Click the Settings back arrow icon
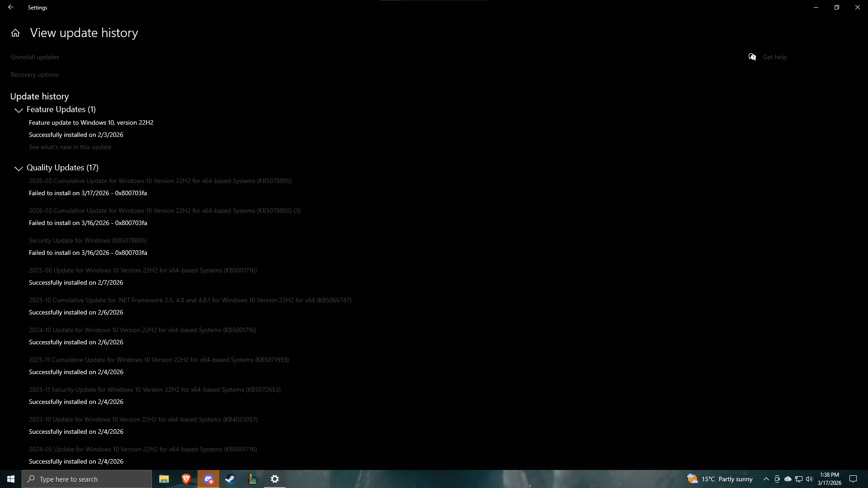 pyautogui.click(x=11, y=7)
